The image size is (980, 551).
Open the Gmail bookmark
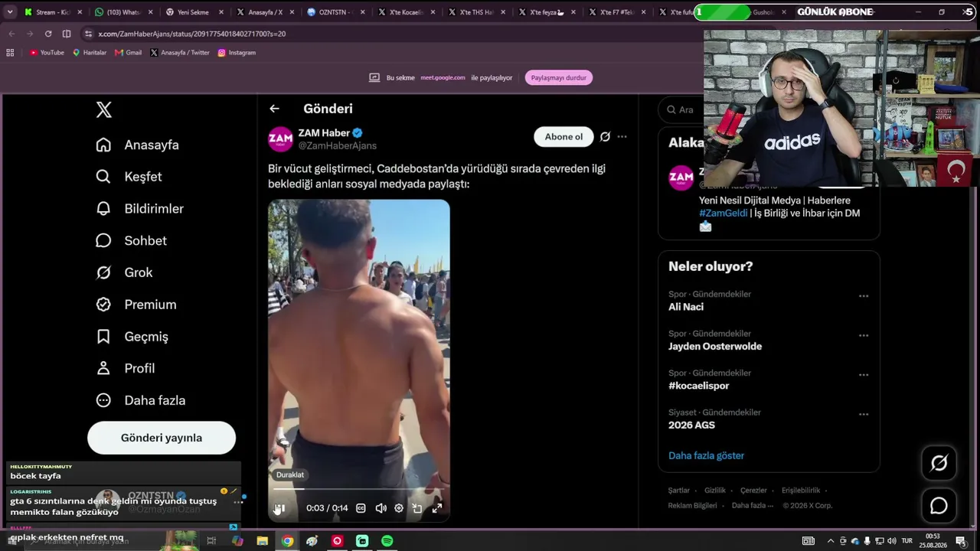[128, 53]
